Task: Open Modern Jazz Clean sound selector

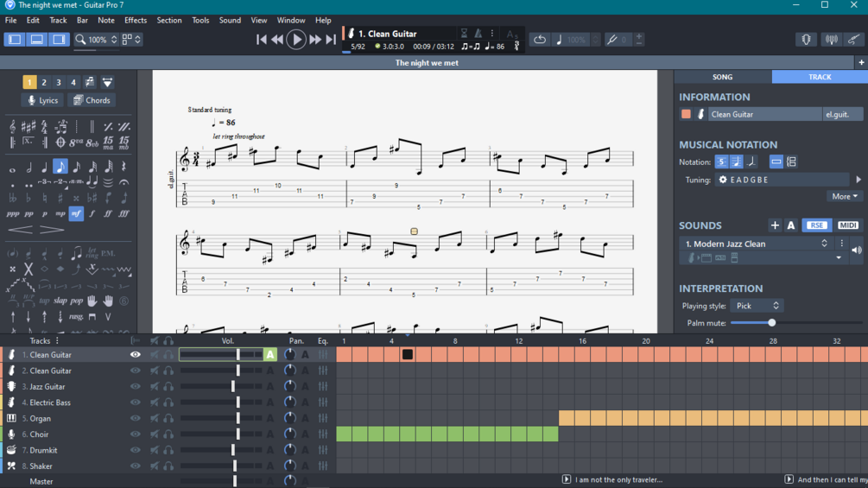Action: tap(756, 244)
